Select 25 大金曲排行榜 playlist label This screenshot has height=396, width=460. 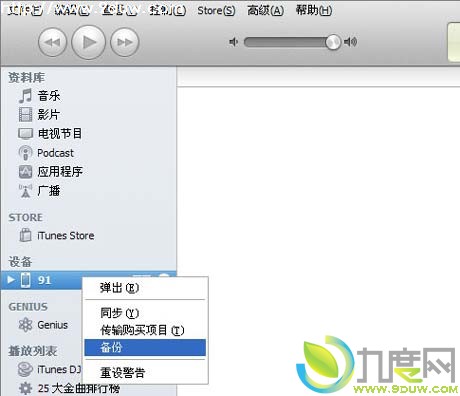coord(79,388)
